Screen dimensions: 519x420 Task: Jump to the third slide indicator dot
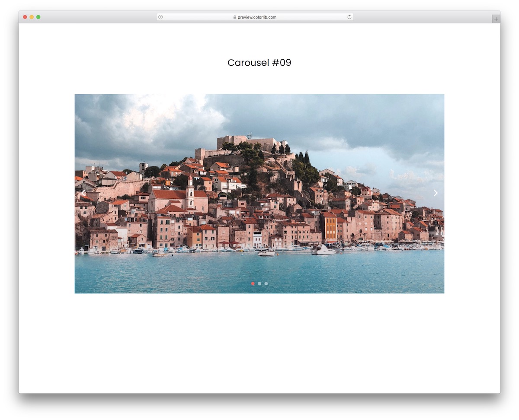(266, 283)
